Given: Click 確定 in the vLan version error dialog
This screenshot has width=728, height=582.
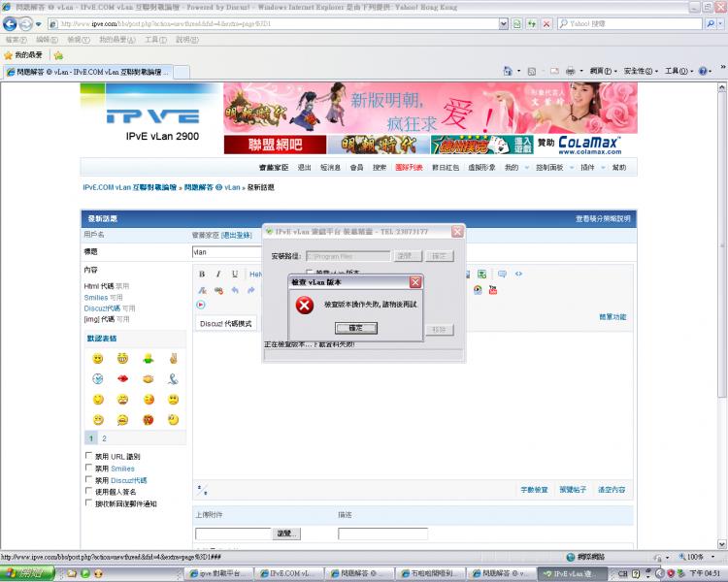Looking at the screenshot, I should tap(355, 328).
